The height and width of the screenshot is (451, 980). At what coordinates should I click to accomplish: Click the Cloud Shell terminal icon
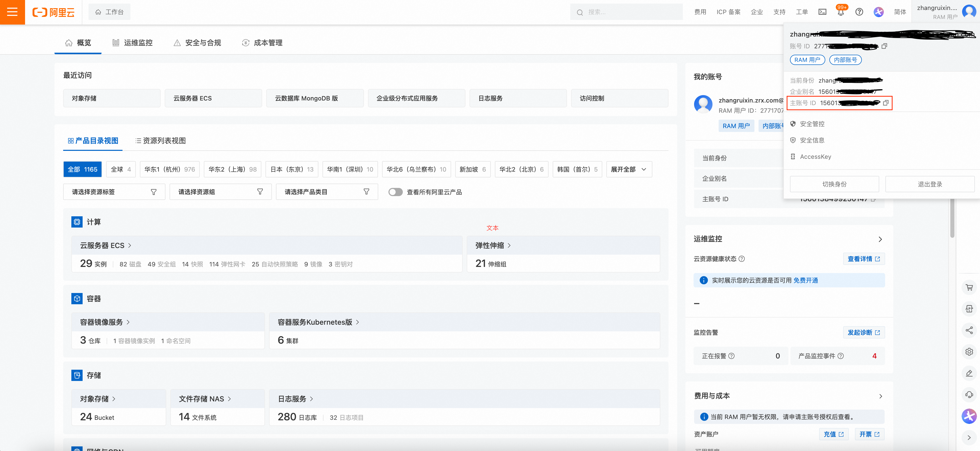pos(822,12)
